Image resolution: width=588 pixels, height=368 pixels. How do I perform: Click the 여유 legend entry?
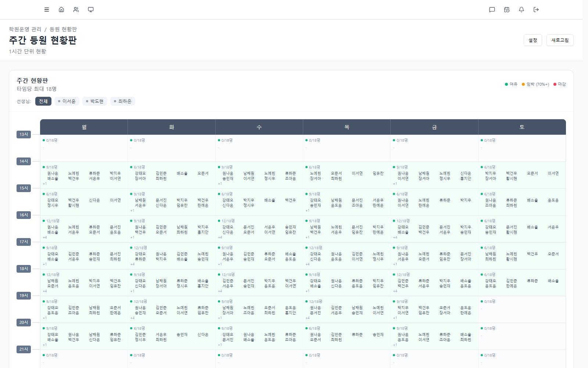511,84
